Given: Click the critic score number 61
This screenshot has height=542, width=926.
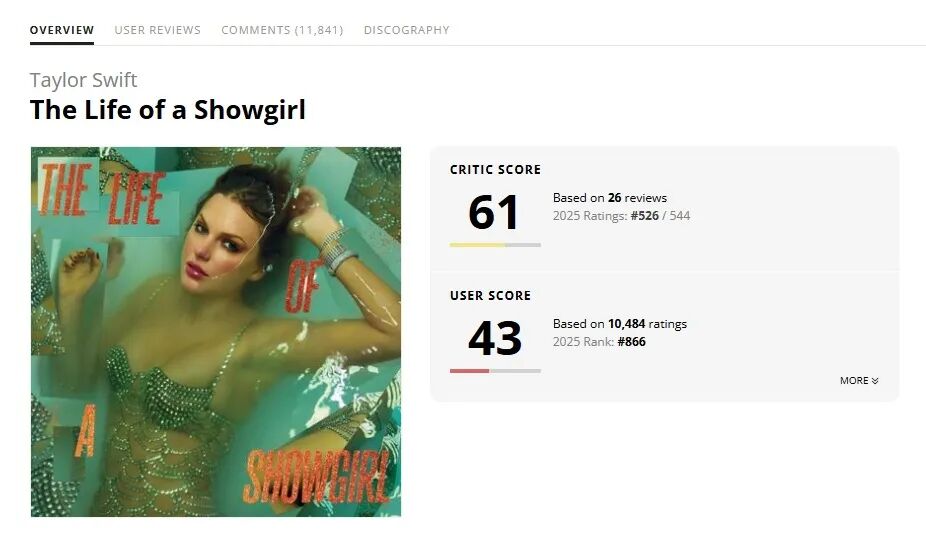Looking at the screenshot, I should pos(494,213).
